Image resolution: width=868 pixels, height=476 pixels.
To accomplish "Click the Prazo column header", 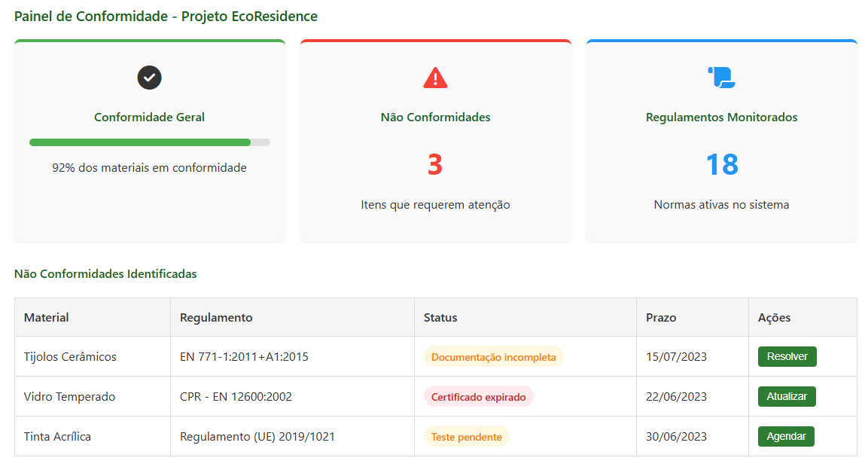I will [x=661, y=318].
